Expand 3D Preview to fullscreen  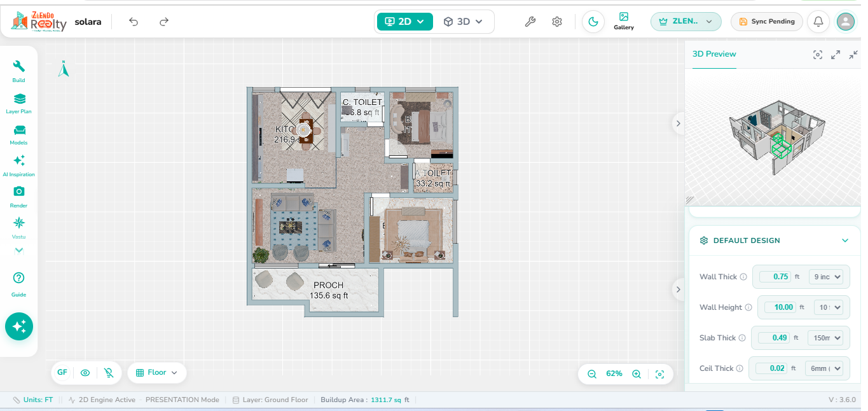pos(836,55)
